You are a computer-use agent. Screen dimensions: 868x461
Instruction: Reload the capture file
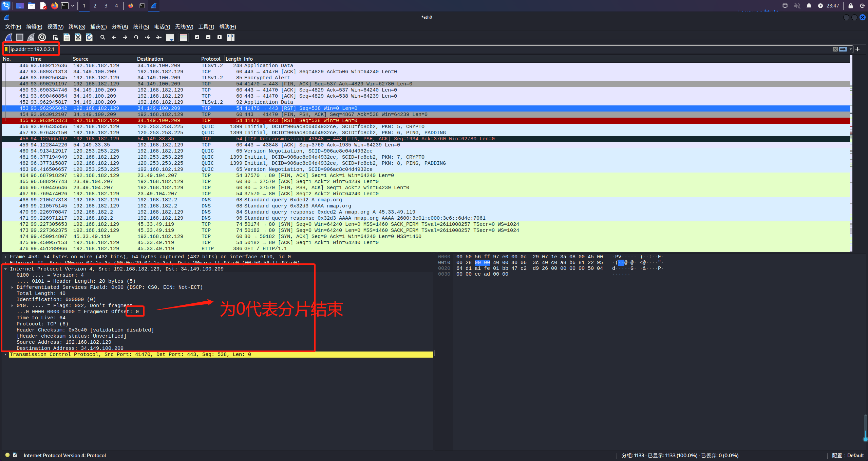[89, 37]
